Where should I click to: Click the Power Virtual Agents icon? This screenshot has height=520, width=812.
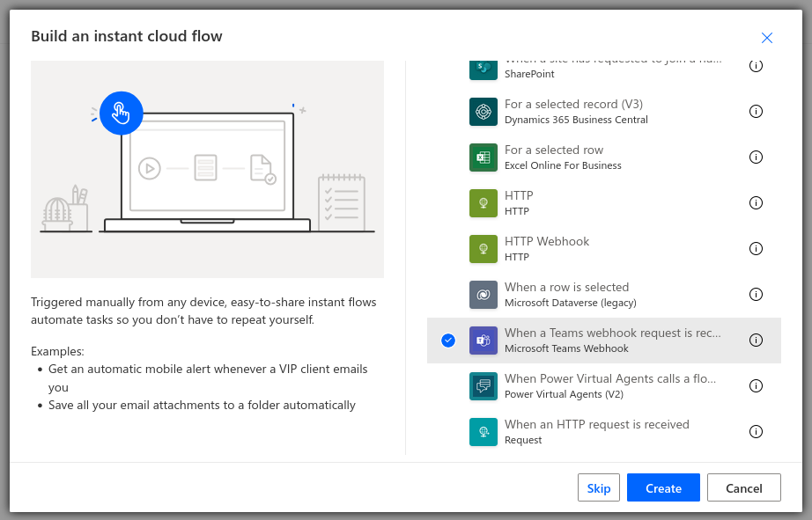[484, 386]
